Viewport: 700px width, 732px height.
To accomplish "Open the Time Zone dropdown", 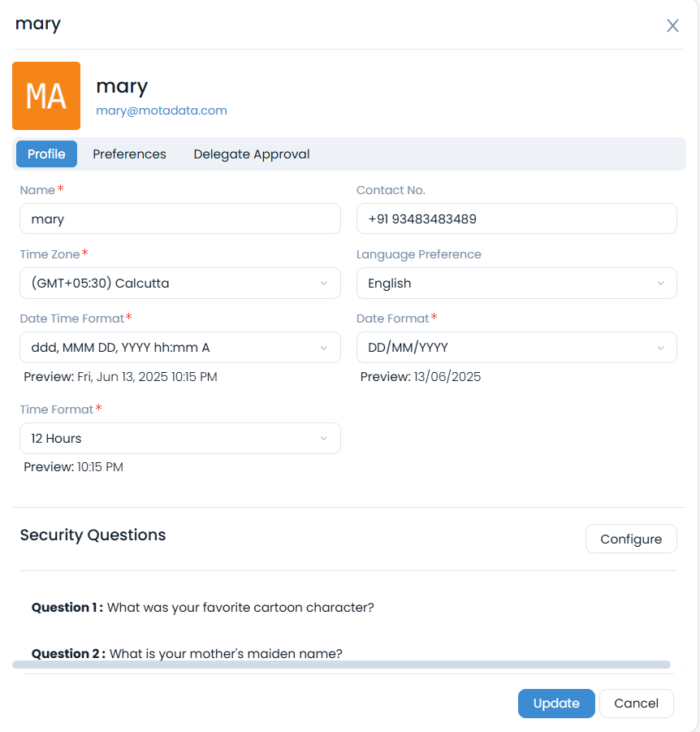I will [180, 283].
